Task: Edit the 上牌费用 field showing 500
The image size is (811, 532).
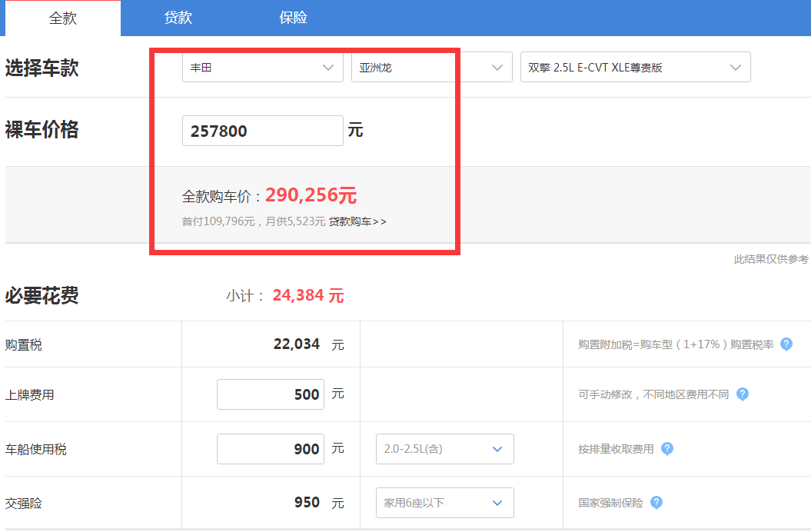Action: (x=271, y=394)
